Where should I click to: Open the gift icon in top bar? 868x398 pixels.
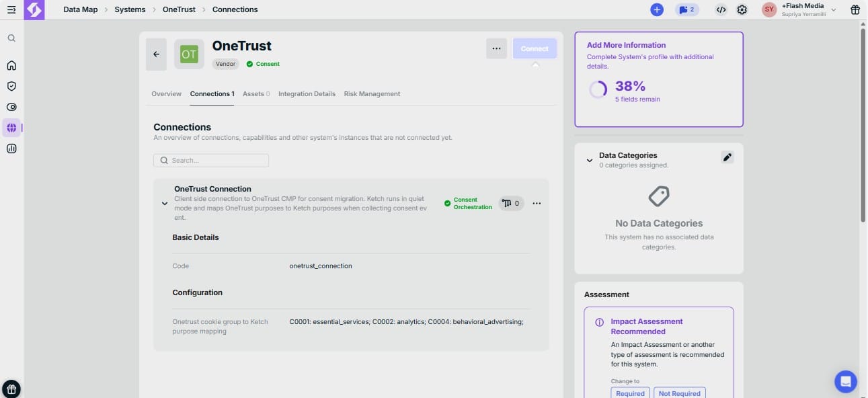point(855,10)
